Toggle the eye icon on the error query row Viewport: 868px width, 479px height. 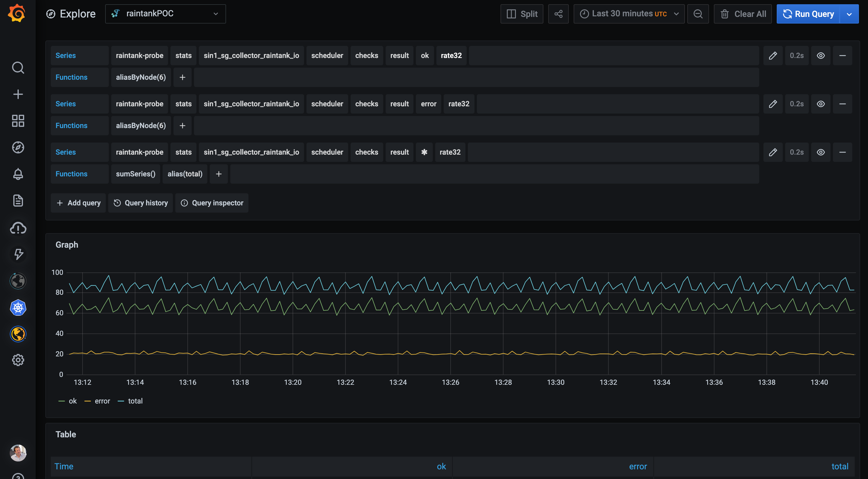(x=821, y=104)
